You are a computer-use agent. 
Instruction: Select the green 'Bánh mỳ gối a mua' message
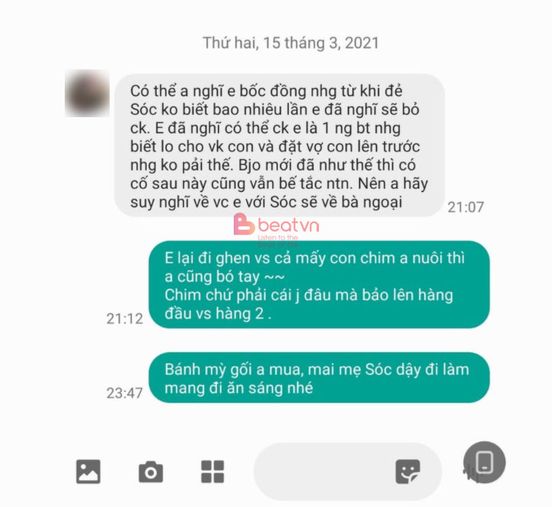(x=319, y=378)
